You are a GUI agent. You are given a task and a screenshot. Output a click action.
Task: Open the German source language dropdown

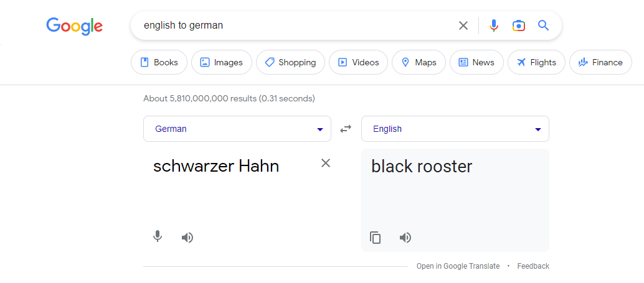tap(237, 129)
